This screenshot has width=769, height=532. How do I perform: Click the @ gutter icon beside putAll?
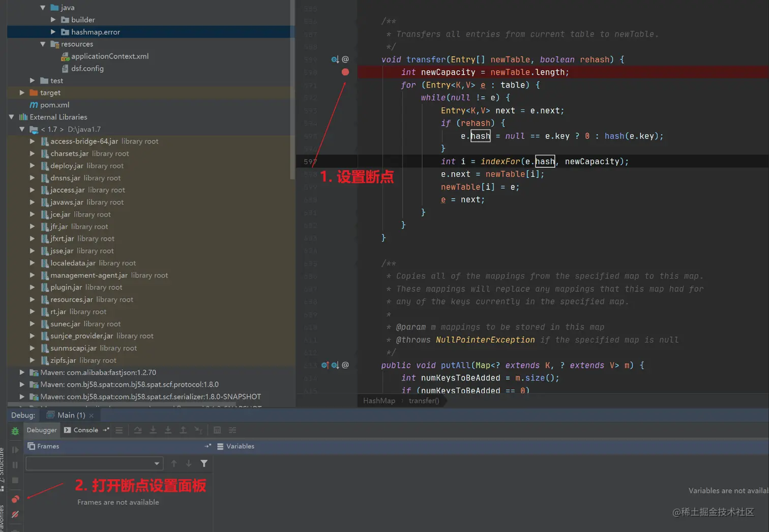tap(345, 365)
